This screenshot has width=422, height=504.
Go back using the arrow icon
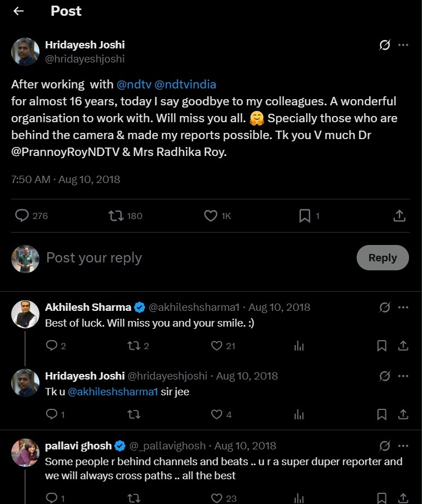pos(19,11)
